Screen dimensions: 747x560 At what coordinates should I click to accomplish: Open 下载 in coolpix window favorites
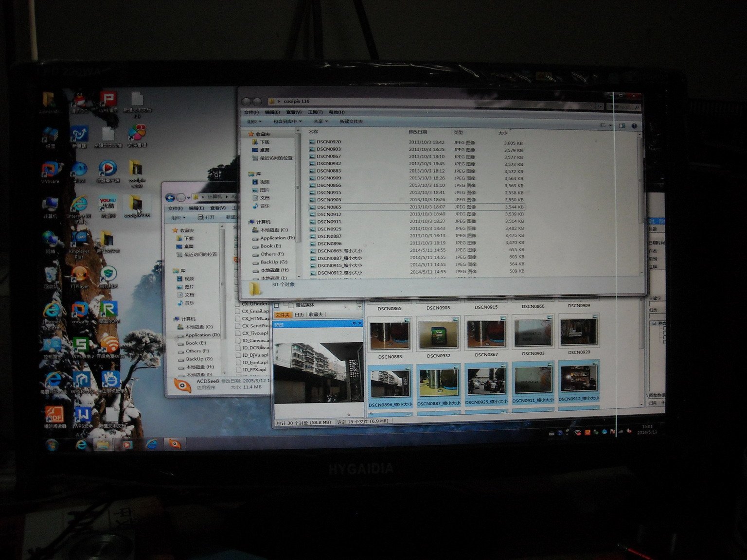click(x=261, y=142)
